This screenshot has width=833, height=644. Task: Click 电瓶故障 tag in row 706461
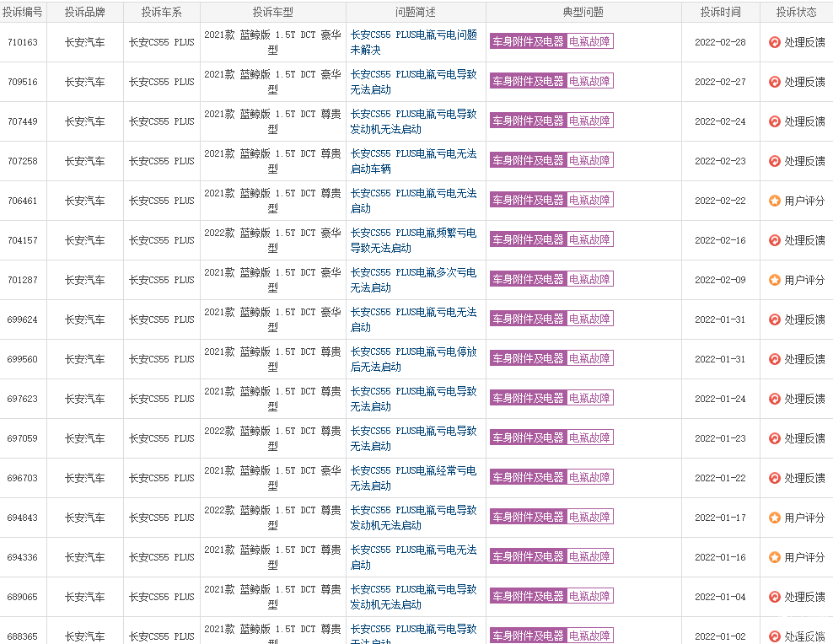589,200
